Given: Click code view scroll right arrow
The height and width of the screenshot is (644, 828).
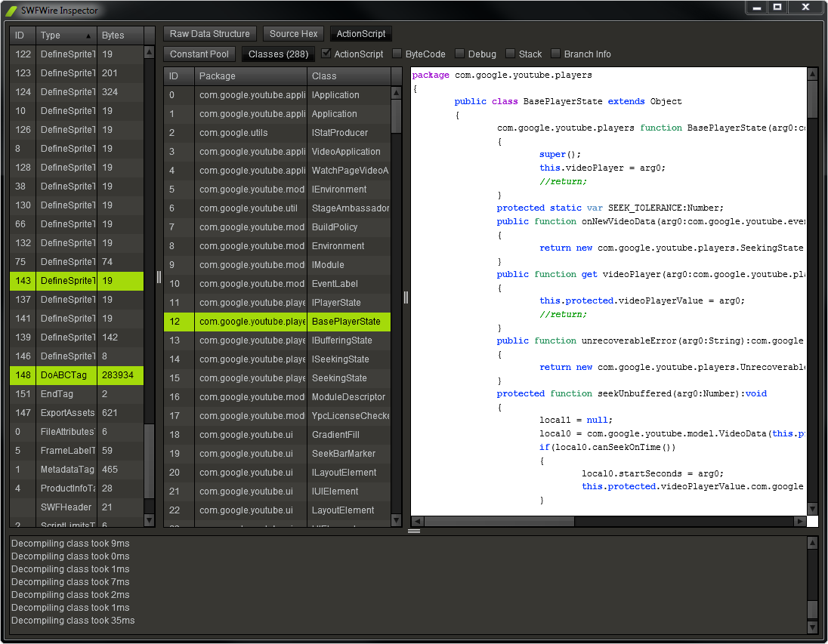Looking at the screenshot, I should 799,522.
